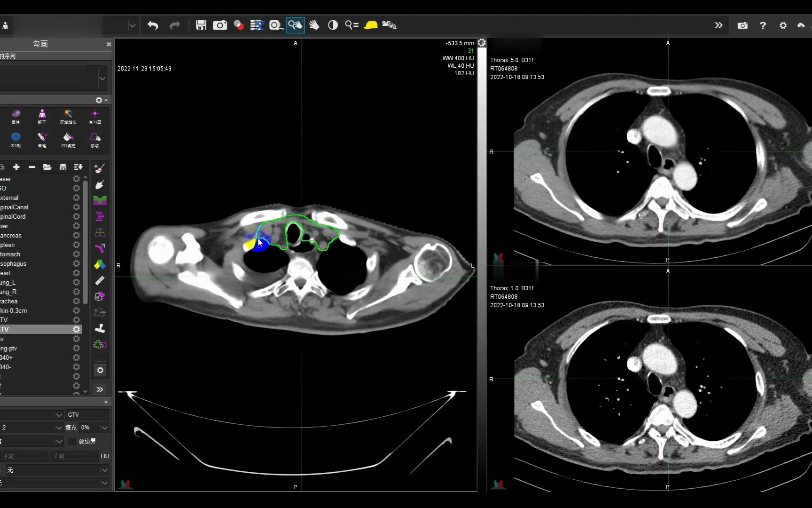Save structure list with the panel floppy icon

point(63,167)
